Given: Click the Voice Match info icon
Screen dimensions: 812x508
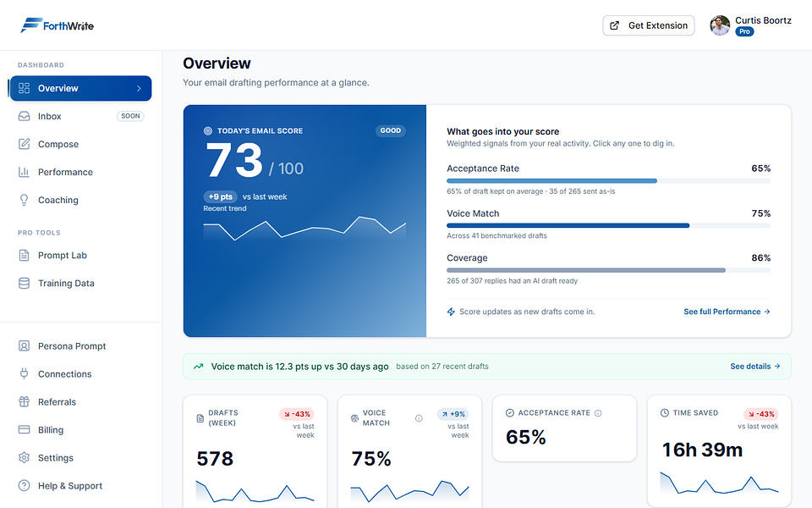Looking at the screenshot, I should (419, 418).
